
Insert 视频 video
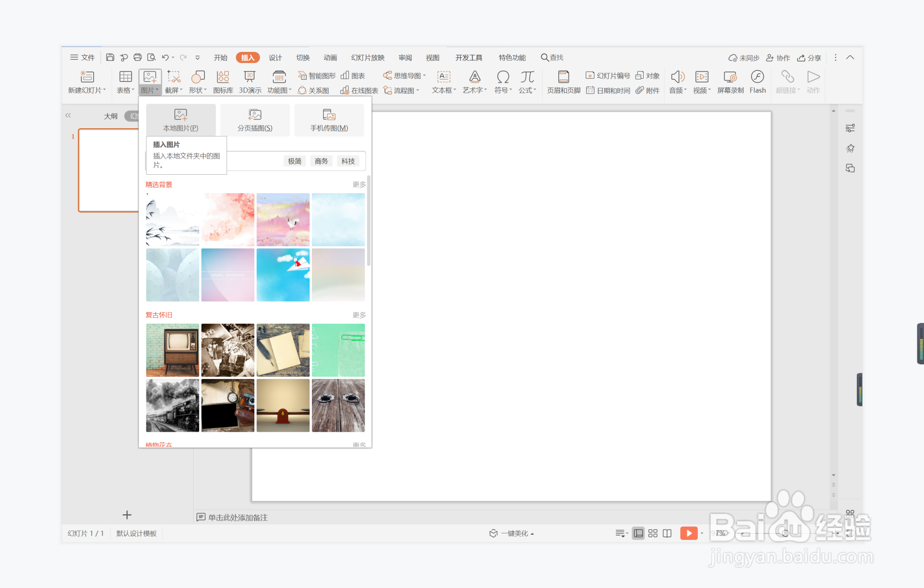coord(702,82)
